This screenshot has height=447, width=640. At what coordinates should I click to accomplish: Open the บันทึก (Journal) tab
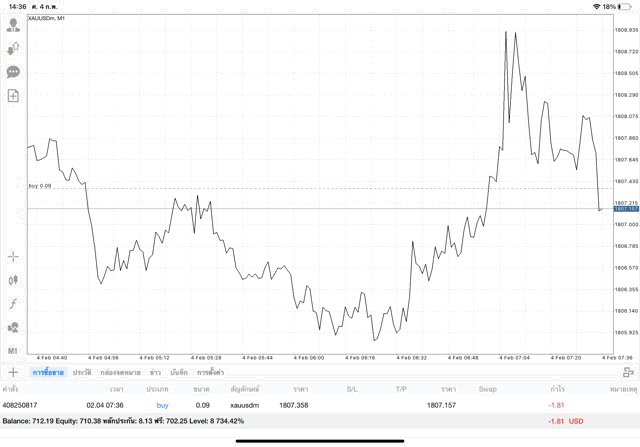click(x=179, y=372)
